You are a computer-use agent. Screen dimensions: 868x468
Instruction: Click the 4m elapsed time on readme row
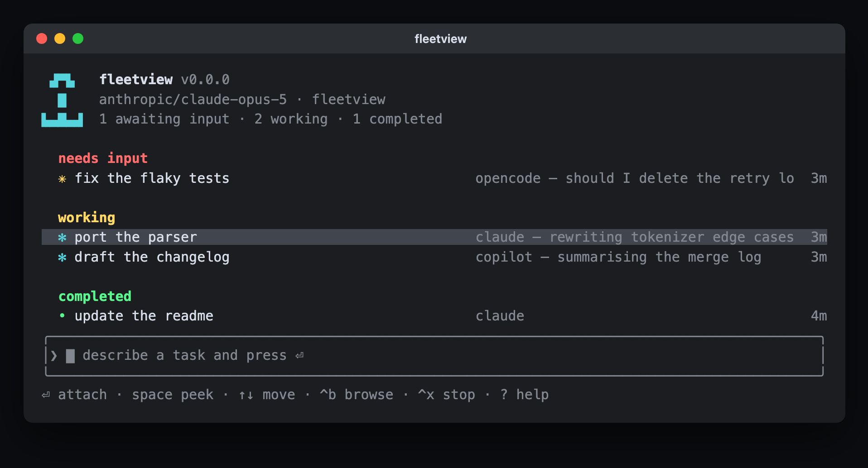click(819, 316)
